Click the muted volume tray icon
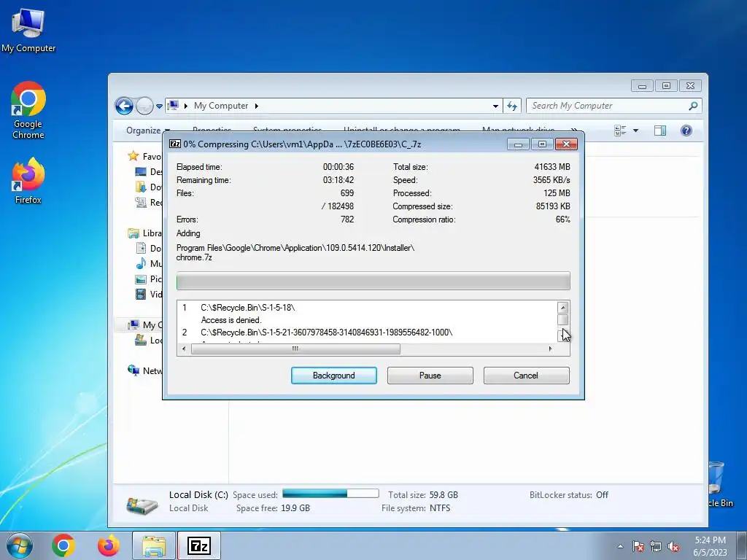This screenshot has height=560, width=747. pos(673,546)
